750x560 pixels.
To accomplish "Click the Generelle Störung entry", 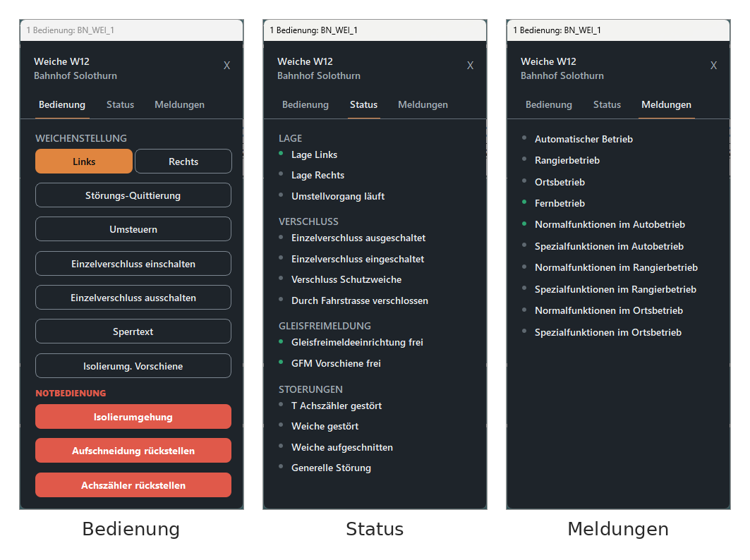I will point(325,468).
